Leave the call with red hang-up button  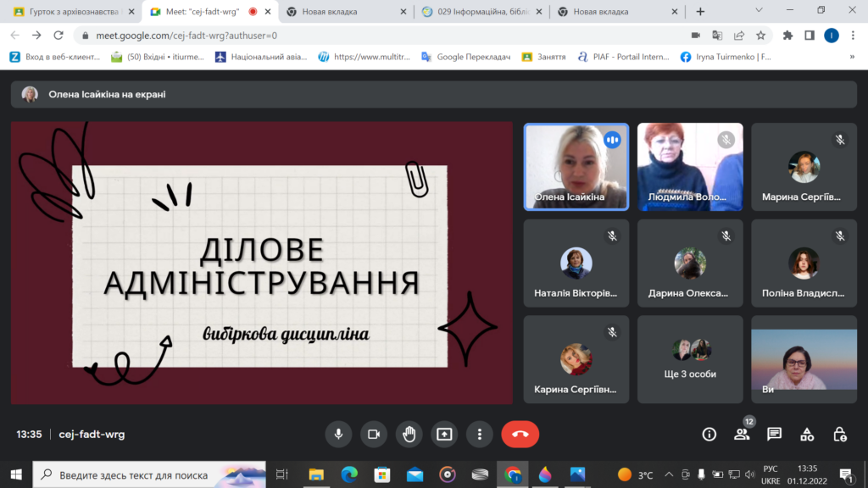(x=520, y=434)
